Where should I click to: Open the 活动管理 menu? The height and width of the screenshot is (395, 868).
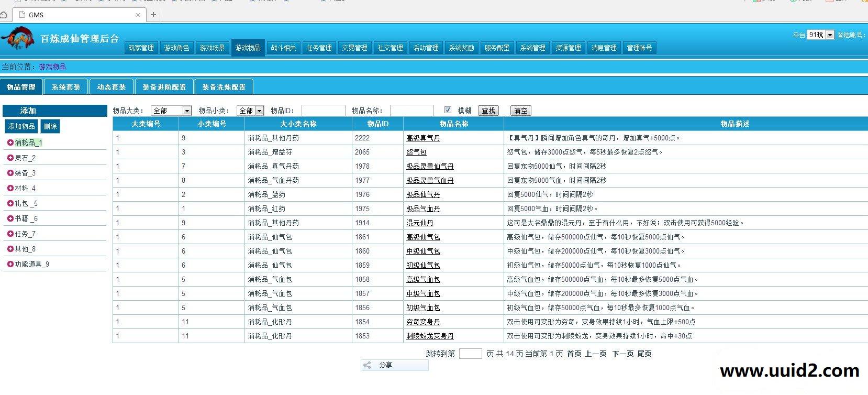(426, 48)
